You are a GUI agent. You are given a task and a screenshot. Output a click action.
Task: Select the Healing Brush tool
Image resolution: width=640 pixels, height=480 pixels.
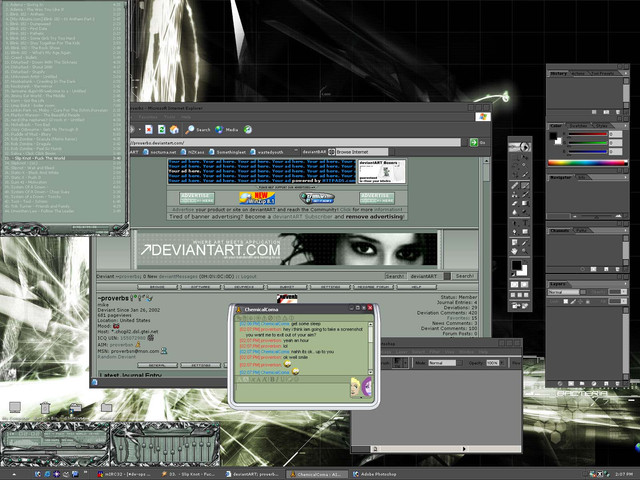point(515,185)
